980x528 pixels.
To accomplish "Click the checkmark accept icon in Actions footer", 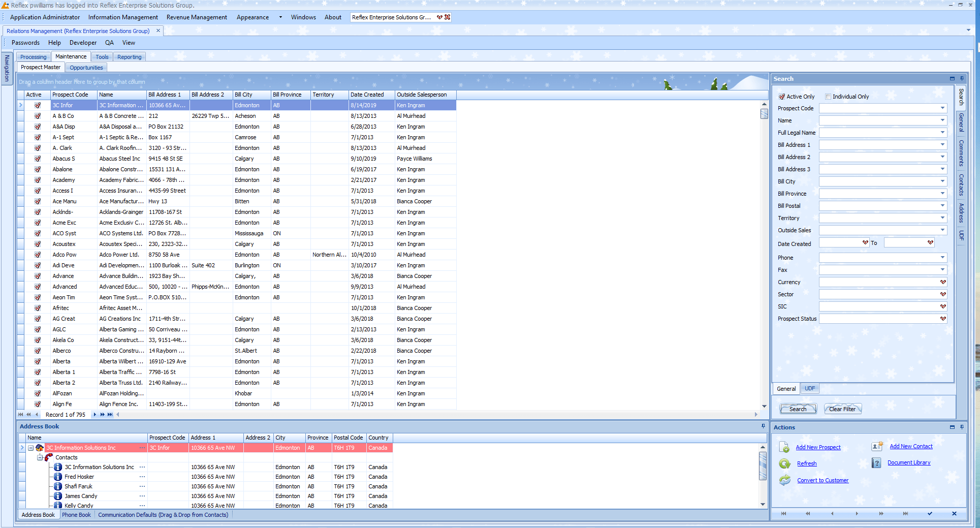I will click(931, 514).
